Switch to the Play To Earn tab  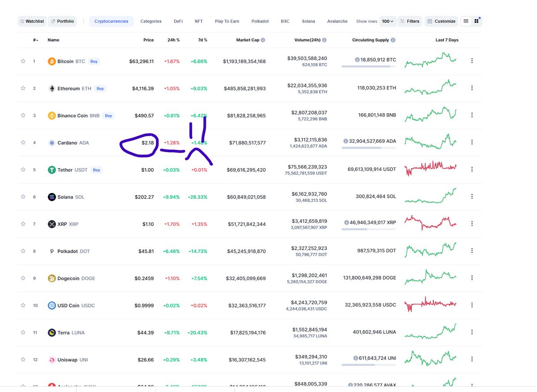[x=227, y=21]
